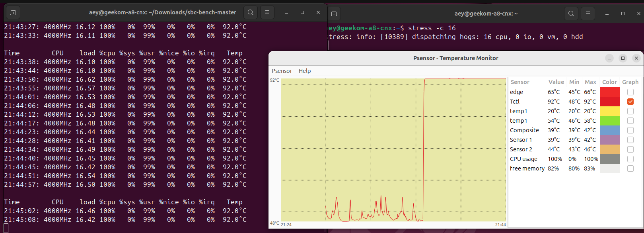Screen dimensions: 644x233
Task: Open search in sbc-bench-master terminal
Action: point(251,12)
